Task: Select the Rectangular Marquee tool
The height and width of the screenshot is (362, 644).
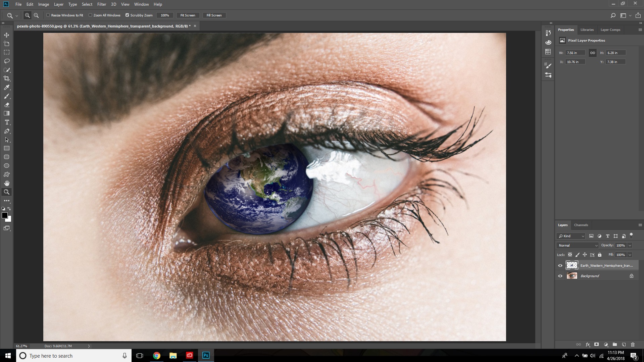Action: [x=7, y=52]
